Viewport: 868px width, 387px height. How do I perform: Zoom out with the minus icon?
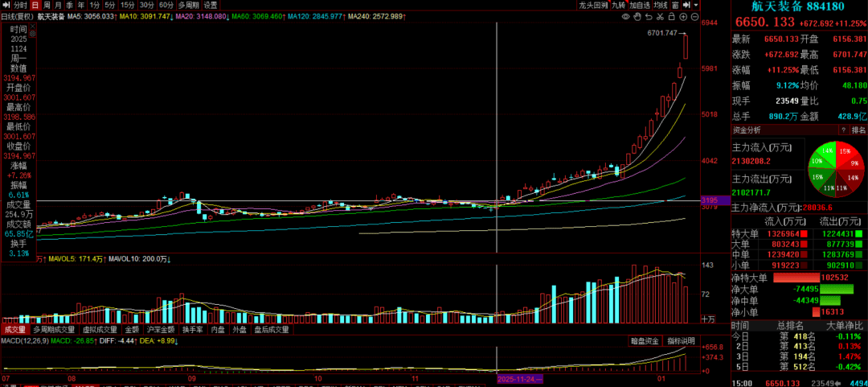coord(695,16)
